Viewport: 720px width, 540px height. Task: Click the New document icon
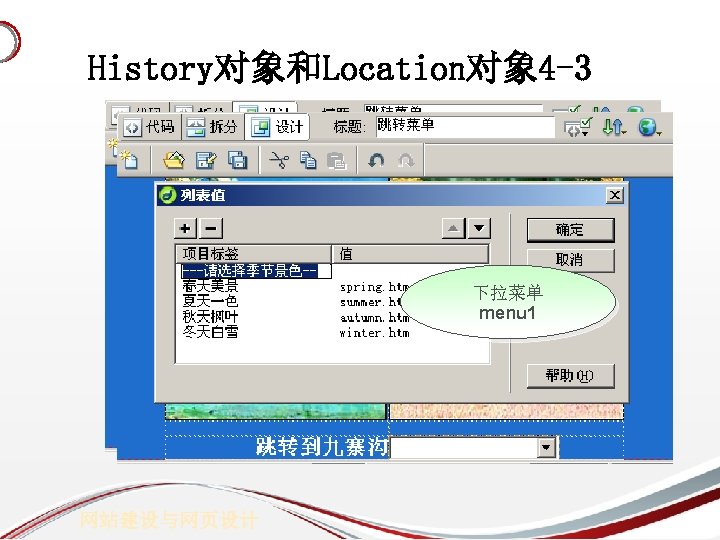coord(129,160)
